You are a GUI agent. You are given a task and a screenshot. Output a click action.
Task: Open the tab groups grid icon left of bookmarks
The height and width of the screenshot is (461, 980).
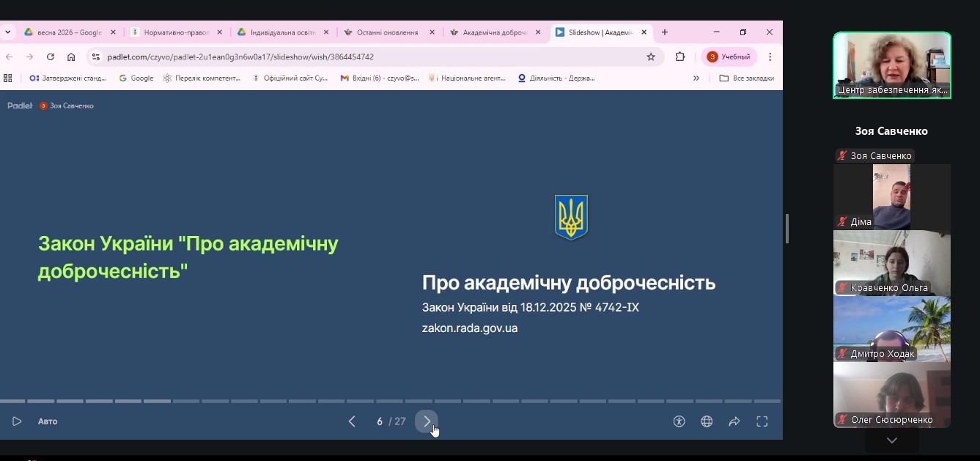(x=7, y=77)
